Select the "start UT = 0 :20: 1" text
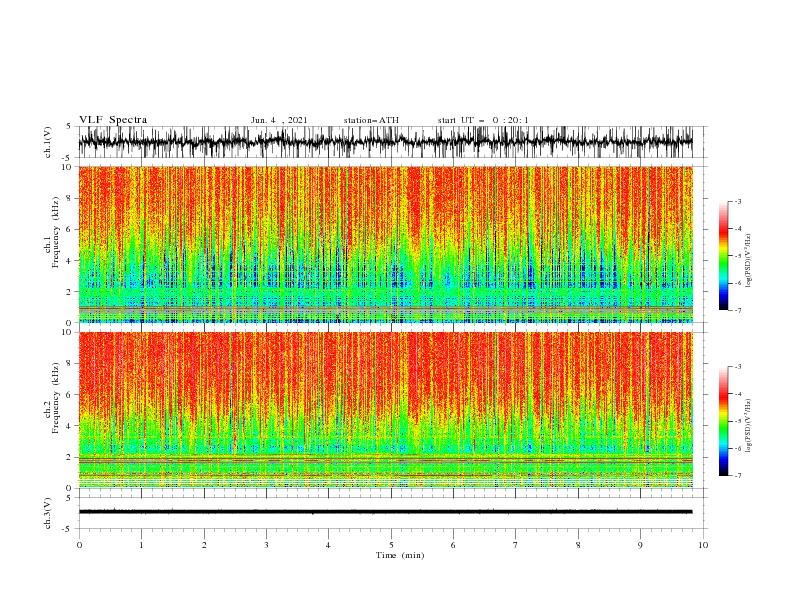 click(x=483, y=120)
